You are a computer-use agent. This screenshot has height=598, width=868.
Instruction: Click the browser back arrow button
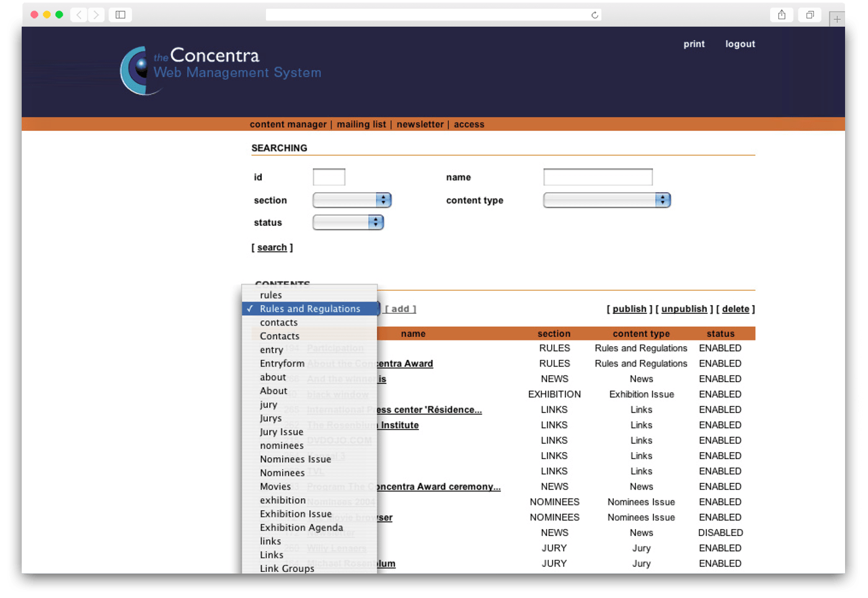[79, 15]
